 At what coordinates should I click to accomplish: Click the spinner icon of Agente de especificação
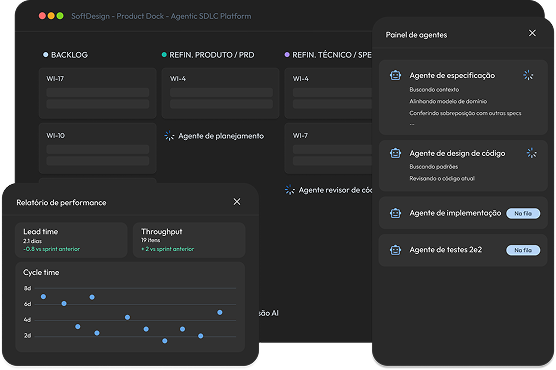528,75
